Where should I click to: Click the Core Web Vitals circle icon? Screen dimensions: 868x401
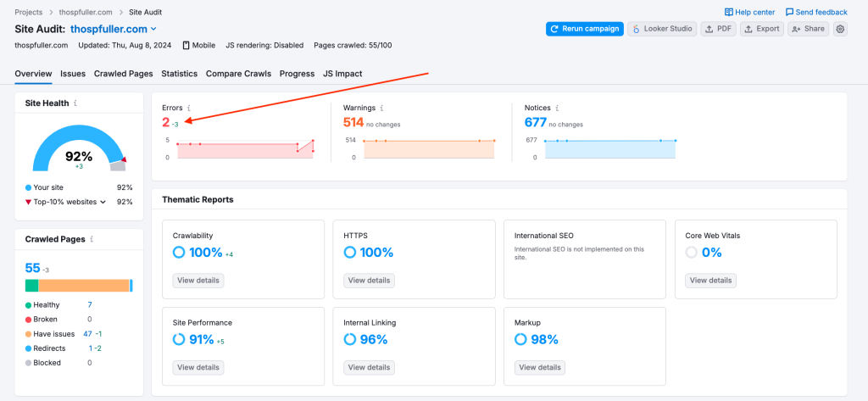pos(691,253)
